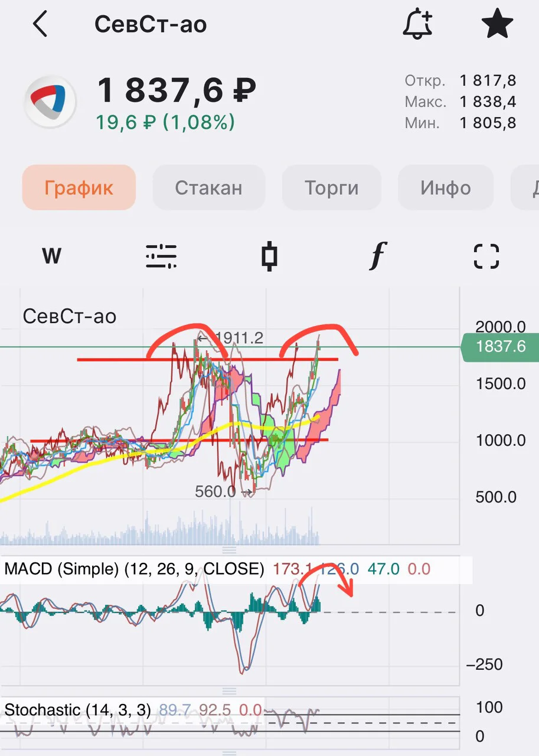
Task: Grab the divider handle above Stochastic panel
Action: [x=229, y=691]
